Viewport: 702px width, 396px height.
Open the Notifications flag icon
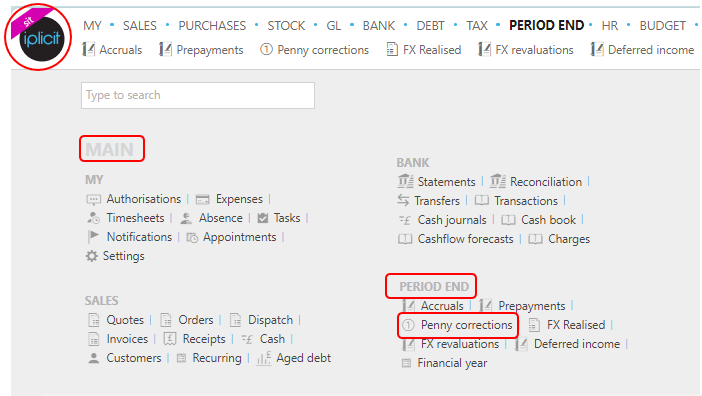(x=93, y=237)
